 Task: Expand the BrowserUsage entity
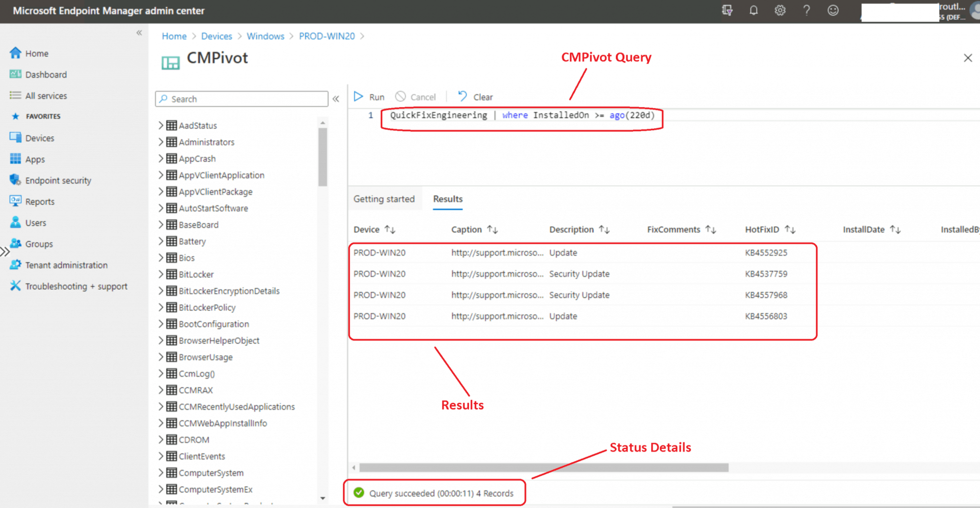click(x=161, y=357)
